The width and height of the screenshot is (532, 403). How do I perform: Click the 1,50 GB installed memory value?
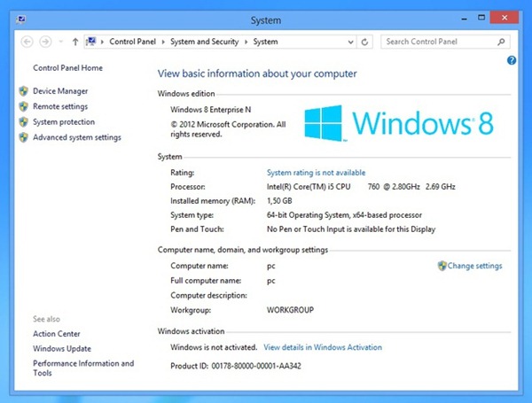click(279, 201)
